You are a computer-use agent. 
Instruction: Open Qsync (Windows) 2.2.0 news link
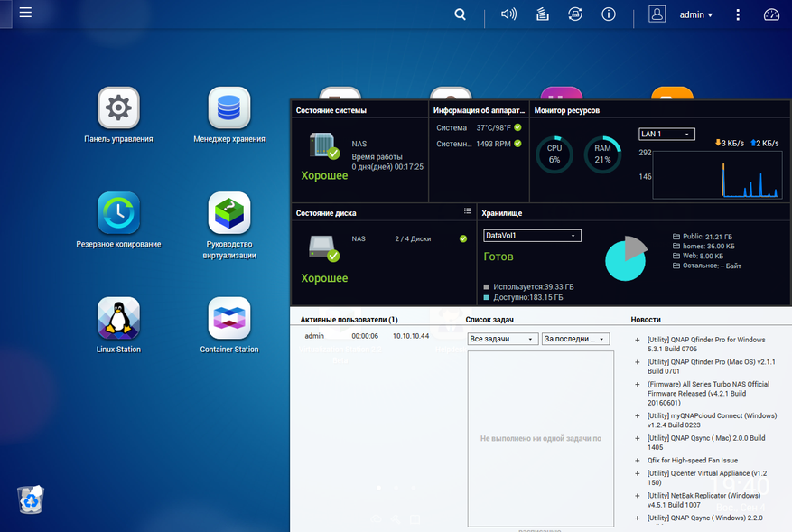pyautogui.click(x=704, y=518)
